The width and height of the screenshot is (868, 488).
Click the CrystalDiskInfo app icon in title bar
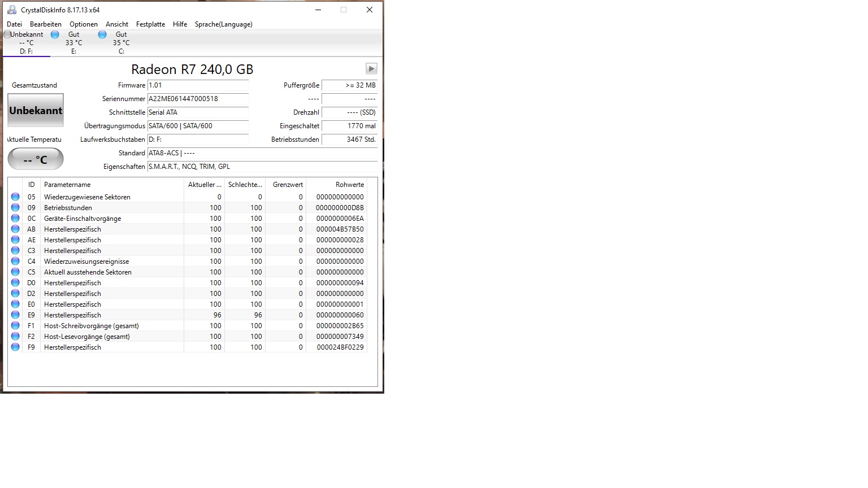pyautogui.click(x=11, y=10)
